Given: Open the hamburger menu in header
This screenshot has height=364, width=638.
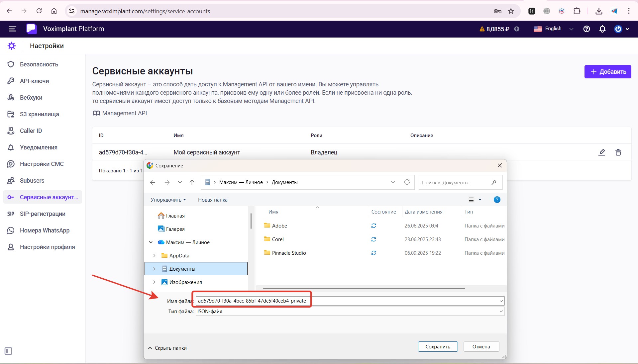Looking at the screenshot, I should pyautogui.click(x=12, y=29).
